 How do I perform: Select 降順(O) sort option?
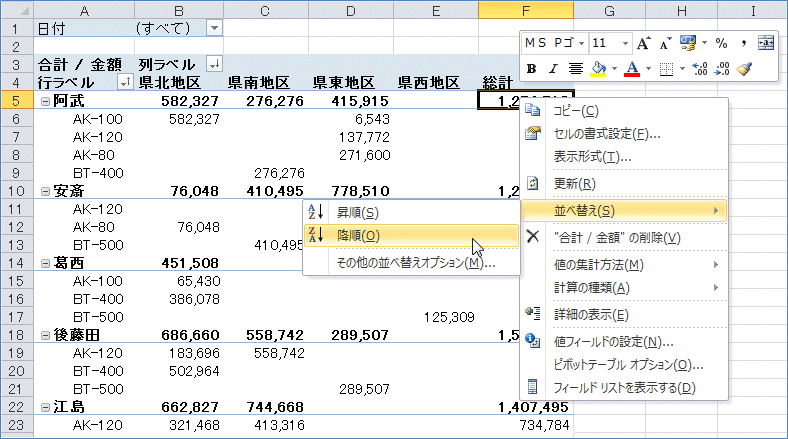tap(358, 236)
